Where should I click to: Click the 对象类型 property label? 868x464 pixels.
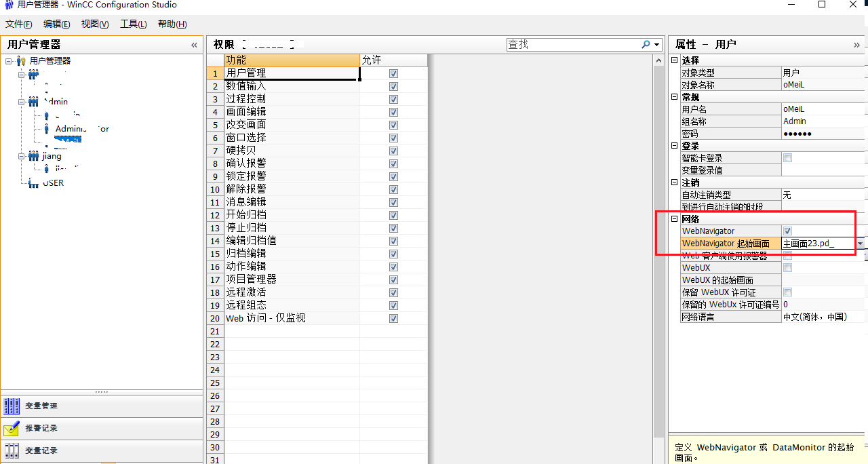731,73
